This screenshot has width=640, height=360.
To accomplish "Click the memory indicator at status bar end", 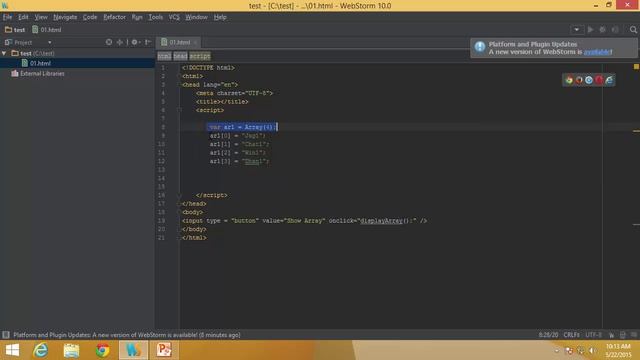I will (634, 335).
